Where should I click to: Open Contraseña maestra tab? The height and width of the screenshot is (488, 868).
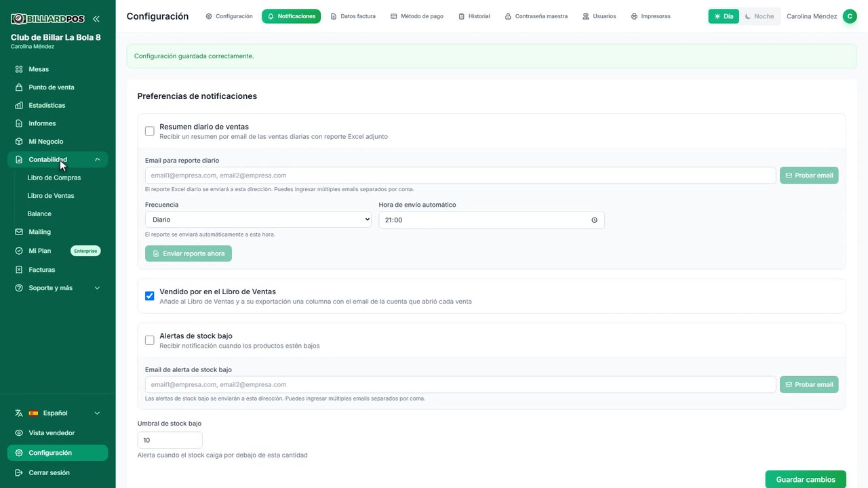[x=536, y=16]
